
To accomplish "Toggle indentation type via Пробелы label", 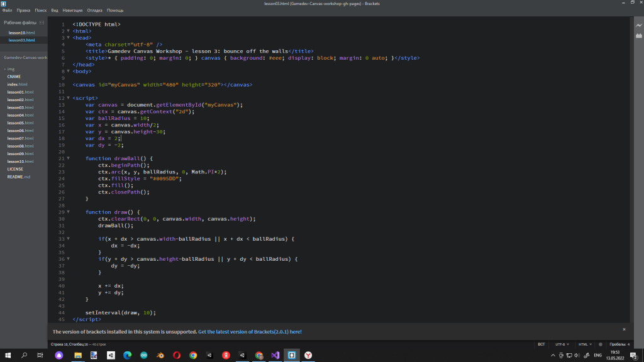I will coord(618,344).
